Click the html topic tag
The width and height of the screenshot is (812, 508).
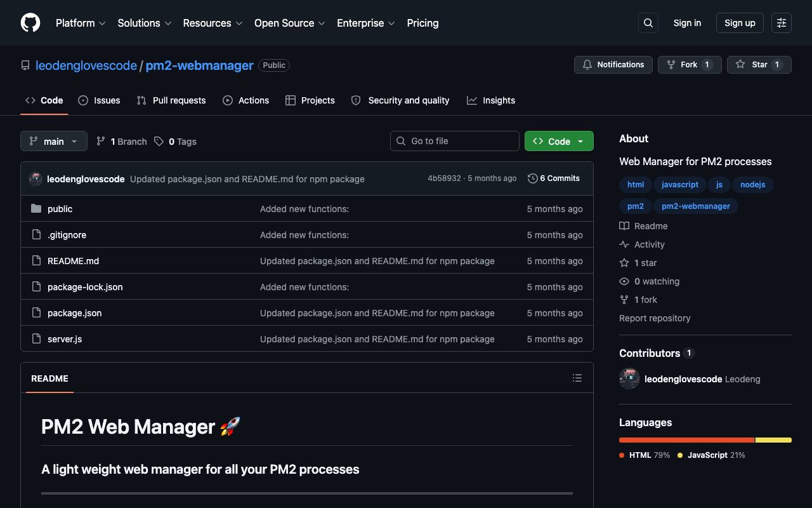pos(636,185)
